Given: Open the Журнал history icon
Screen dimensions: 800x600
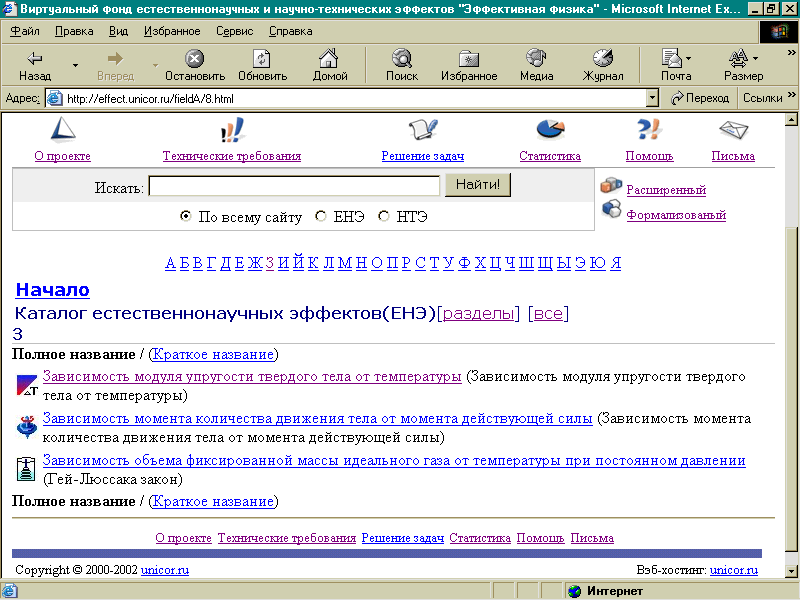Looking at the screenshot, I should coord(603,58).
